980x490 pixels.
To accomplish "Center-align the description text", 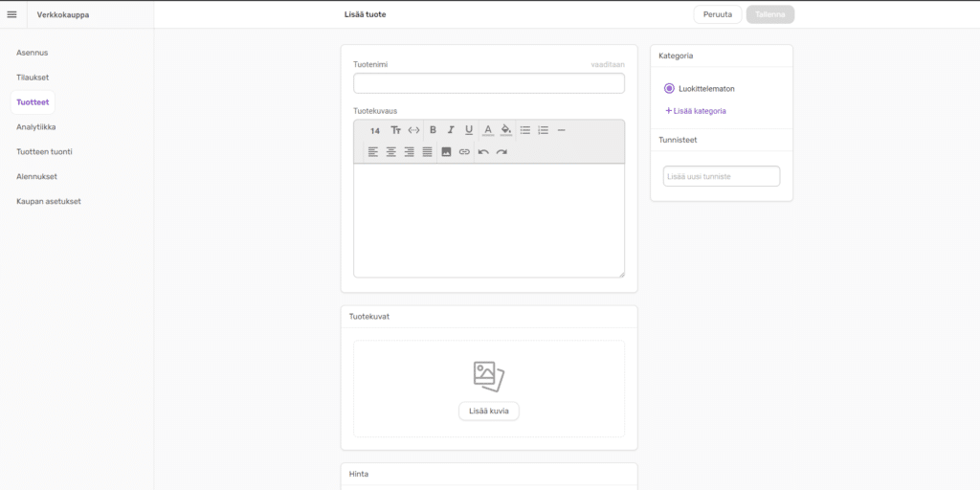I will [x=391, y=152].
